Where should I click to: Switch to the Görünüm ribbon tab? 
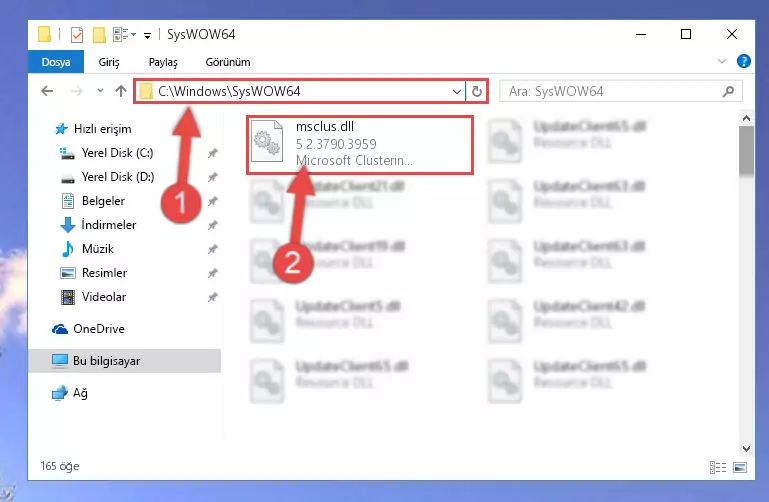pos(228,62)
